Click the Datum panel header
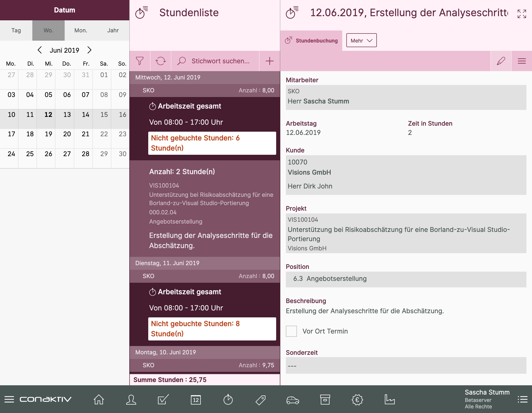The height and width of the screenshot is (413, 532). tap(65, 10)
